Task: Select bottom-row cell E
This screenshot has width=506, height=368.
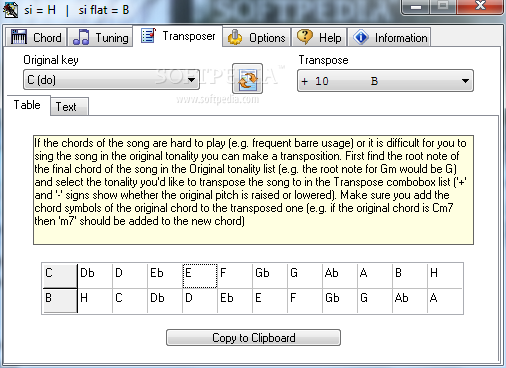Action: point(270,301)
